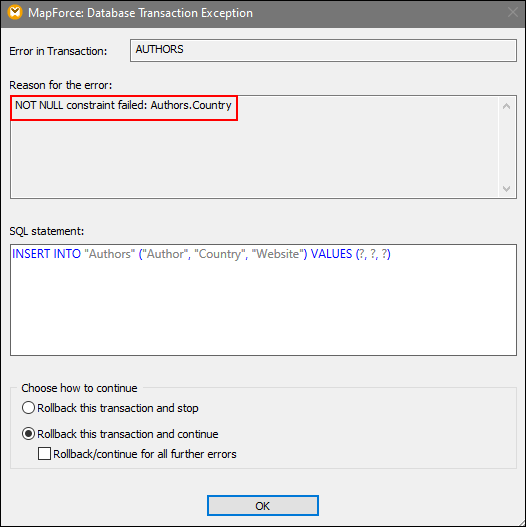Select Rollback this transaction and stop
Viewport: 526px width, 527px height.
[x=28, y=408]
